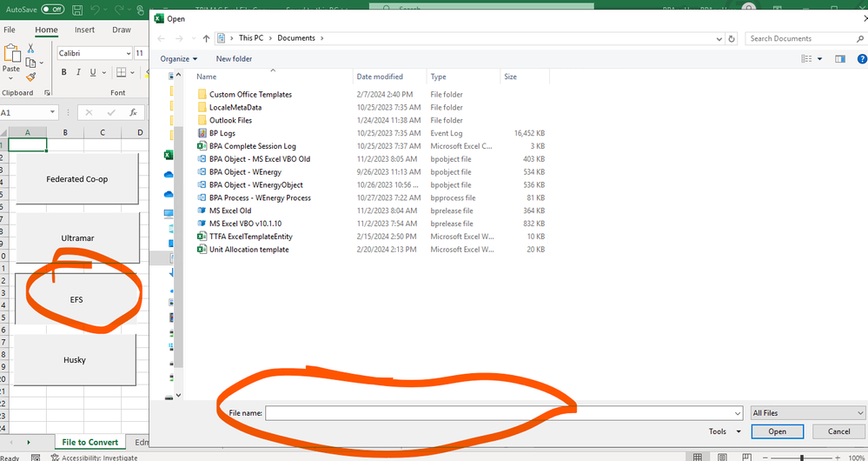The height and width of the screenshot is (461, 868).
Task: Click the Save icon in title bar
Action: click(x=78, y=10)
